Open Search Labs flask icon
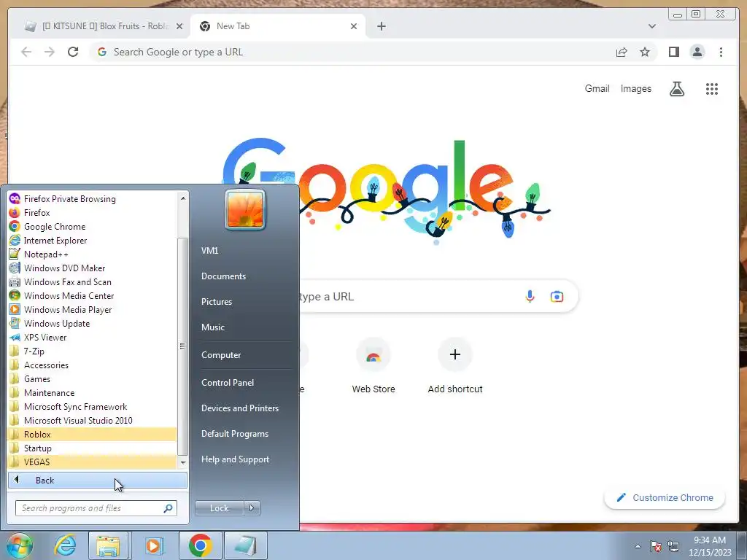The image size is (747, 560). (677, 88)
